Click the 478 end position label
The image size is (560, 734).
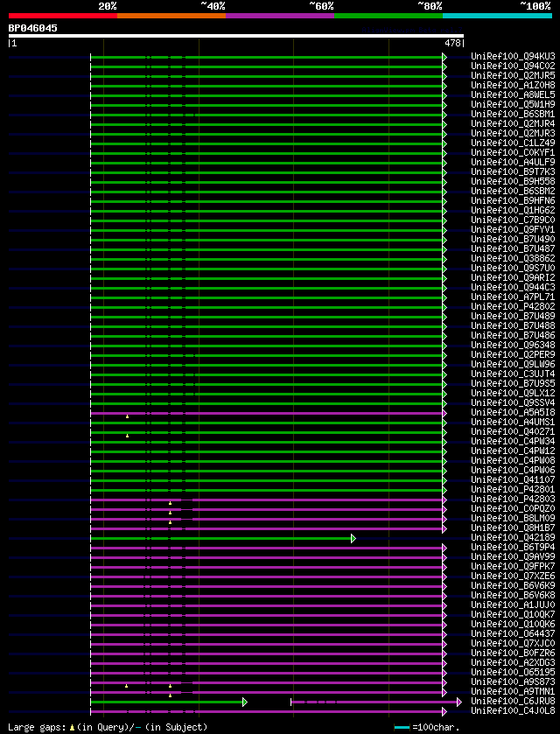tap(452, 44)
